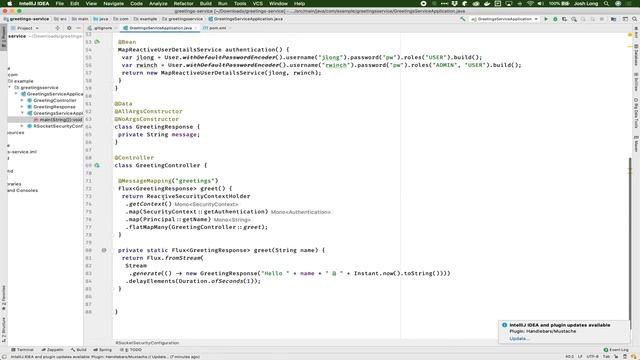Click the volume icon in menu bar
This screenshot has height=360, width=640.
540,3
